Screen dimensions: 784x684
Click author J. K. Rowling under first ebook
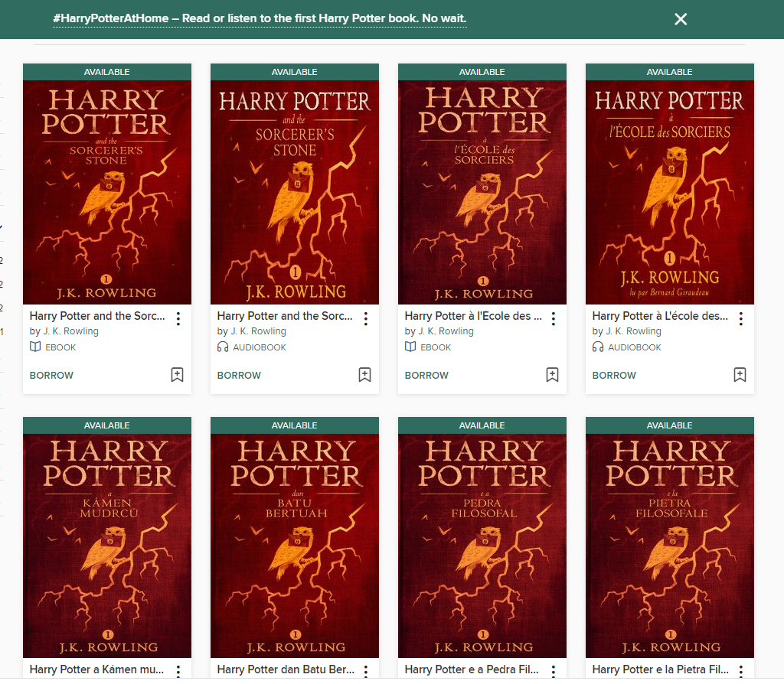click(x=70, y=331)
